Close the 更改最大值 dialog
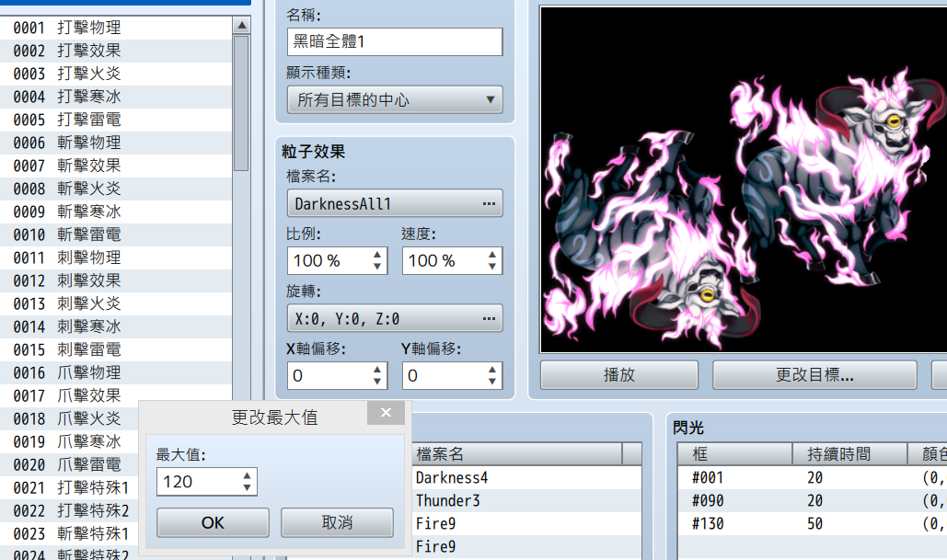Screen dimensions: 947x560 (386, 413)
